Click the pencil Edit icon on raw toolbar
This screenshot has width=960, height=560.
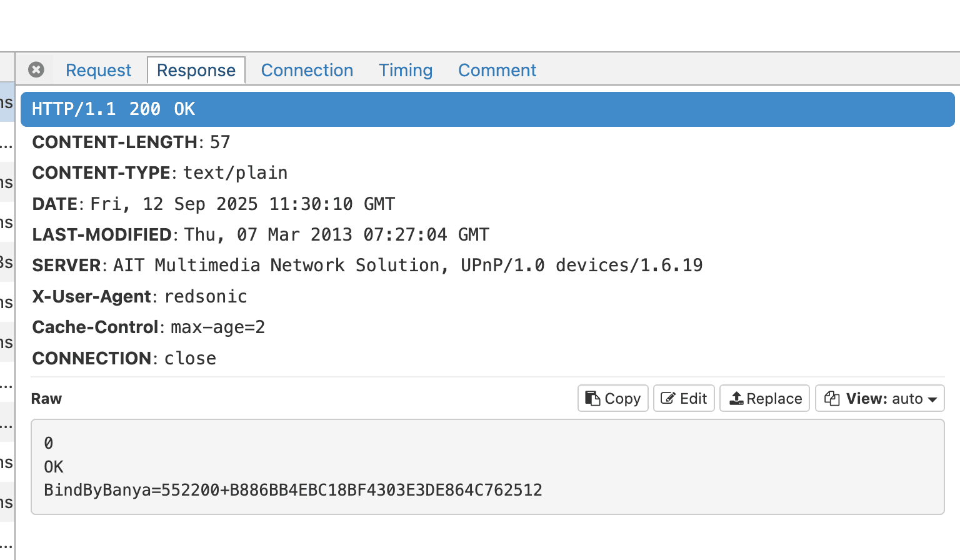pos(668,398)
